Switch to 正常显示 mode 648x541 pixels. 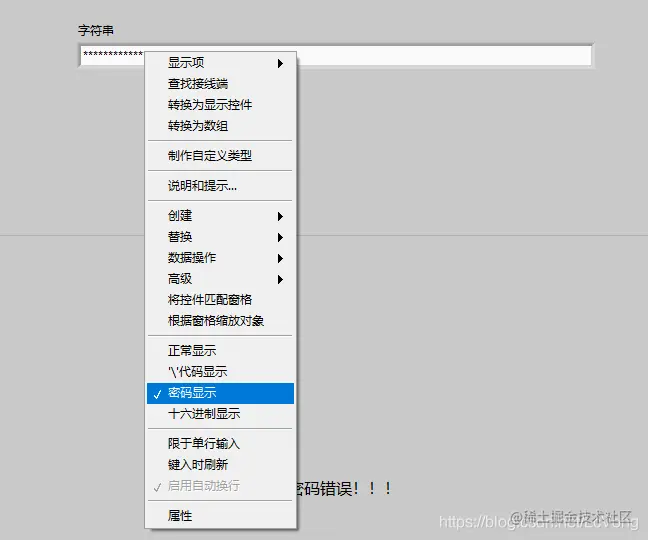220,351
